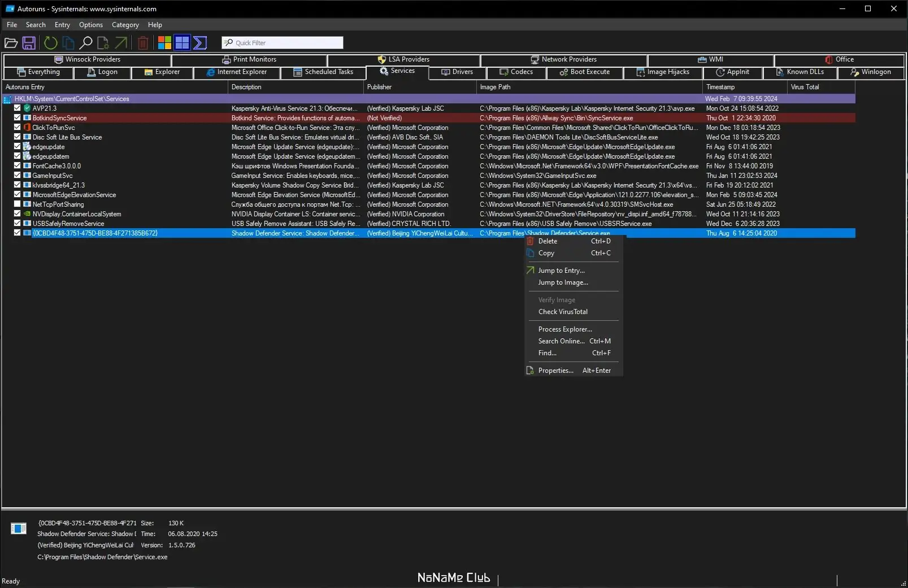Click the Open file toolbar icon
Image resolution: width=908 pixels, height=588 pixels.
(11, 43)
